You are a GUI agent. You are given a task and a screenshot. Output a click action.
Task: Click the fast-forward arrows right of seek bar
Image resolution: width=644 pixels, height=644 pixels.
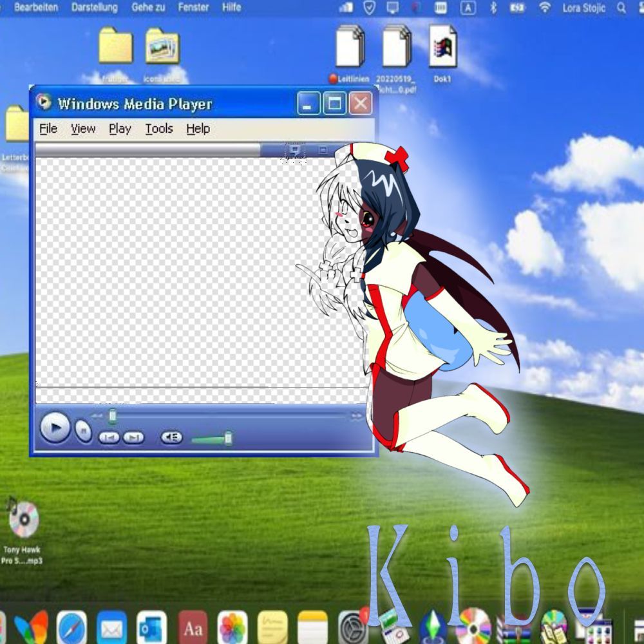(x=357, y=416)
